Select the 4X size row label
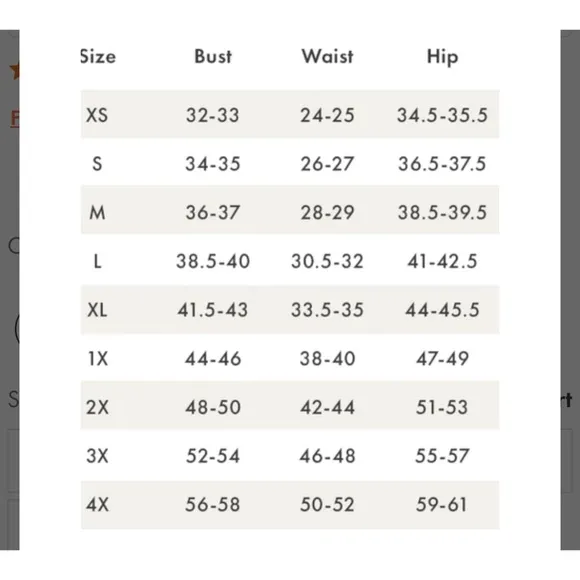This screenshot has height=580, width=580. [x=97, y=505]
